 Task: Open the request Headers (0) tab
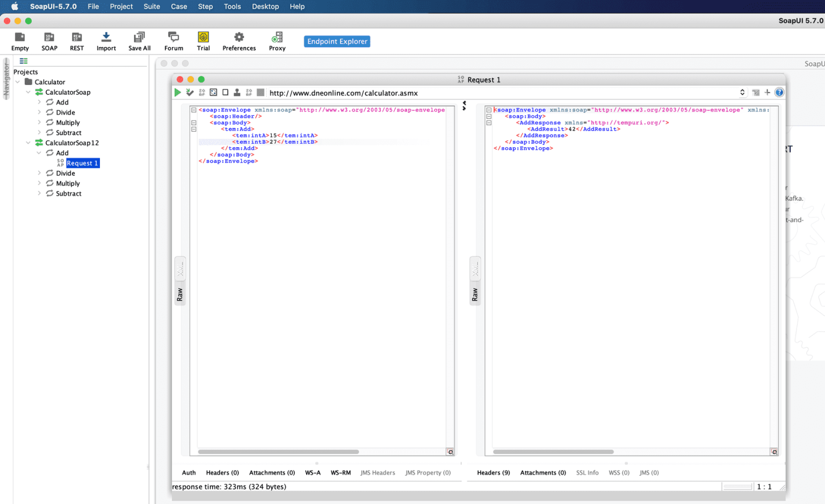222,473
